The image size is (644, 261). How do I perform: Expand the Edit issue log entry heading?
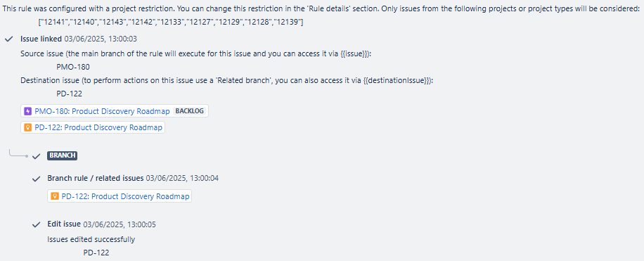[64, 224]
